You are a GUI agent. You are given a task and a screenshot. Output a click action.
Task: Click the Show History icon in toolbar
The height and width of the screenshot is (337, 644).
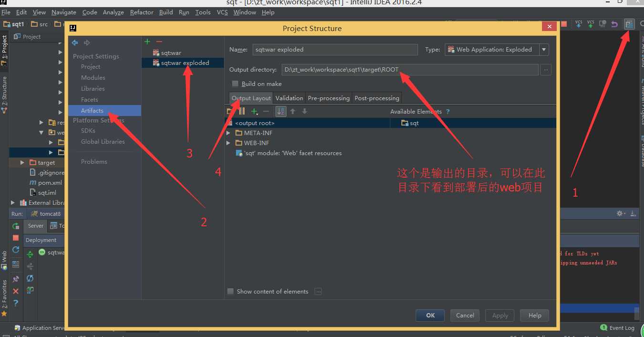tap(603, 24)
